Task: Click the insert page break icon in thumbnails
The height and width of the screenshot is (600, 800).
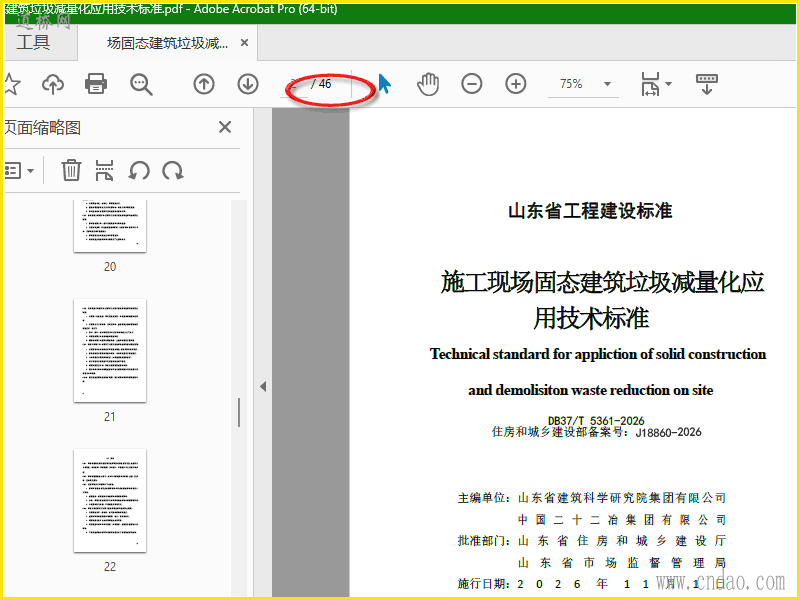Action: (x=104, y=170)
